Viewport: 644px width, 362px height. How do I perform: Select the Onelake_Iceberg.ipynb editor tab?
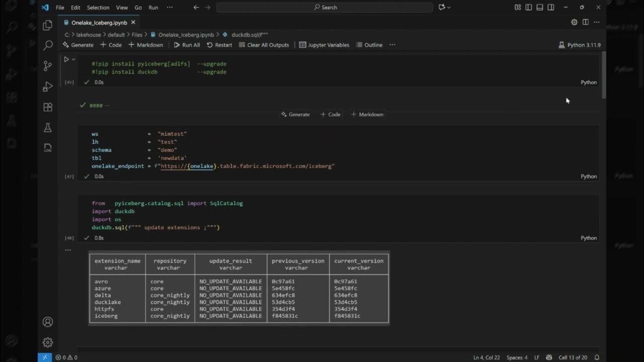(x=100, y=23)
